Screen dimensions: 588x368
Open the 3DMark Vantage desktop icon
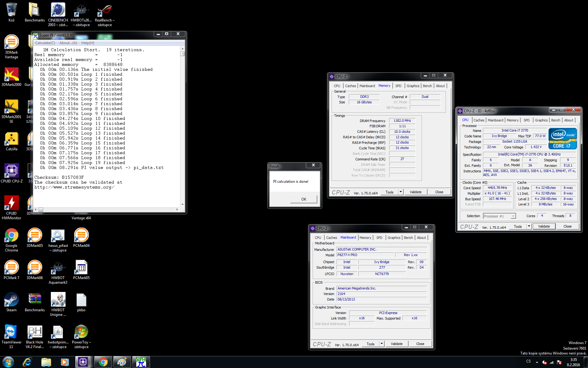[11, 47]
